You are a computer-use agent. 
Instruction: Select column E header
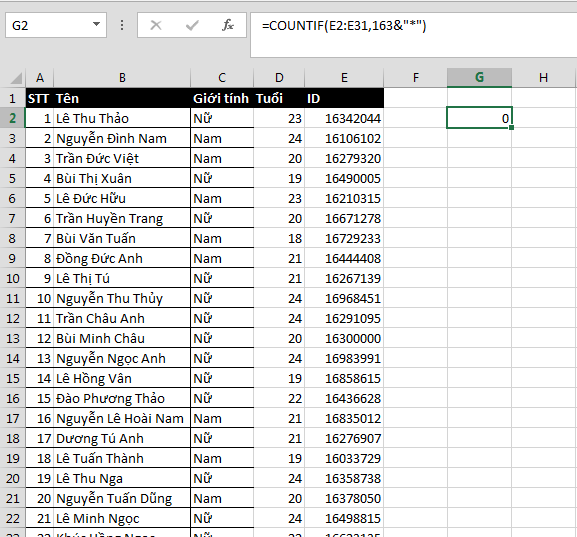click(x=344, y=78)
